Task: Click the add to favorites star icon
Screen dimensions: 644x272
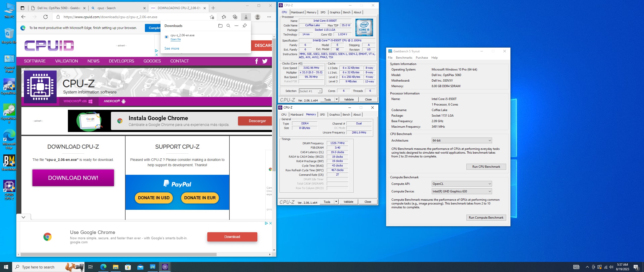Action: point(212,17)
